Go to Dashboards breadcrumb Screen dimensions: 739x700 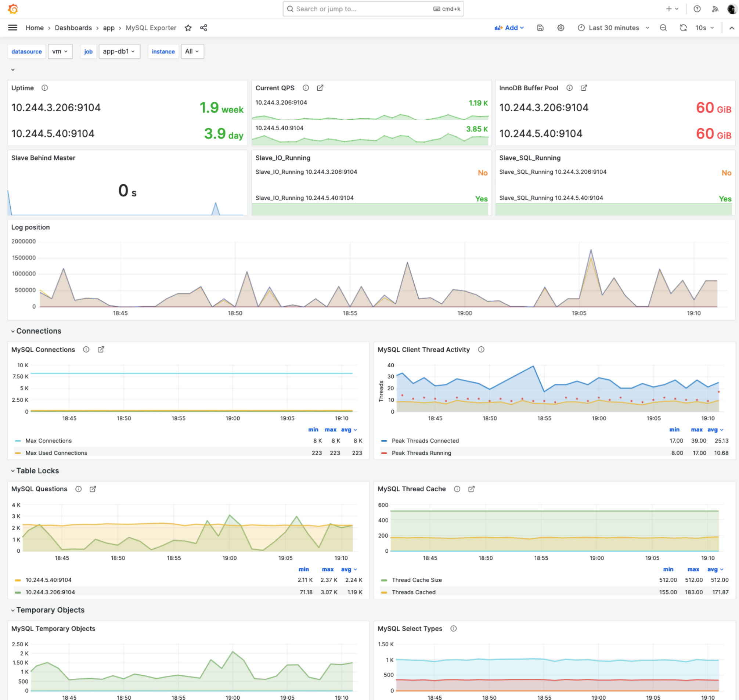click(73, 28)
